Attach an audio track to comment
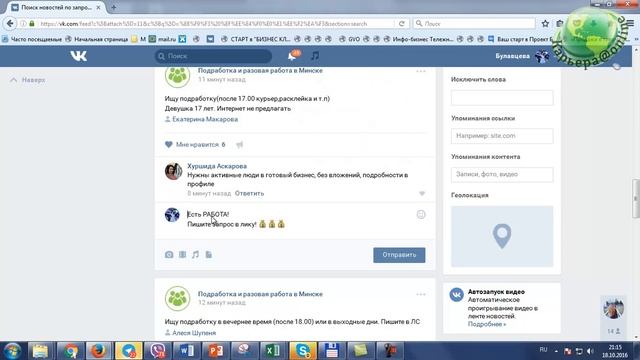The height and width of the screenshot is (360, 640). tap(196, 255)
